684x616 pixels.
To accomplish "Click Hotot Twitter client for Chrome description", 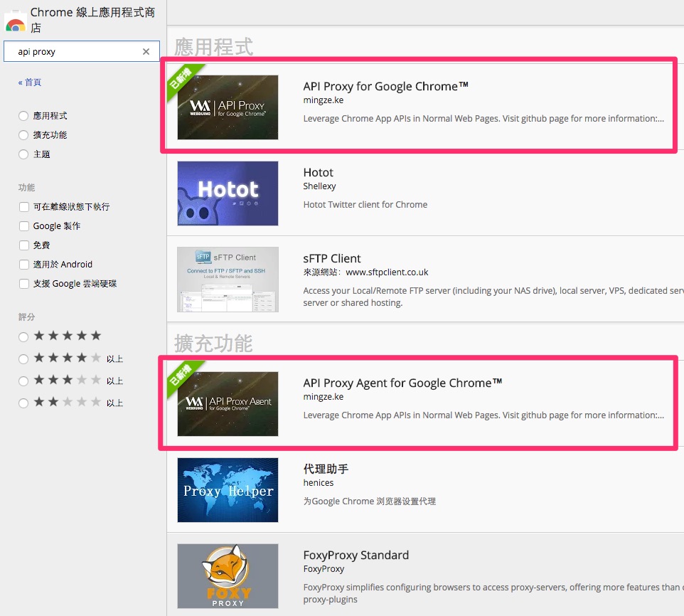I will 365,205.
